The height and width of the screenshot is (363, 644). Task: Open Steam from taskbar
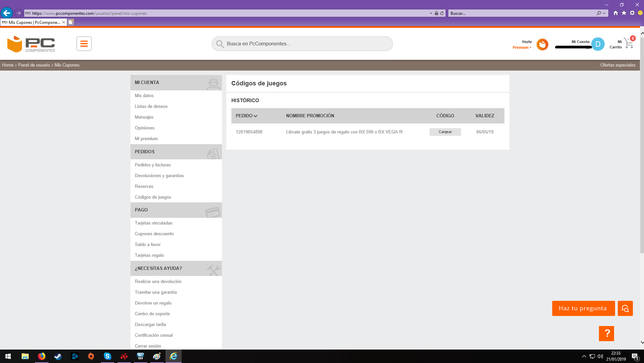click(58, 356)
